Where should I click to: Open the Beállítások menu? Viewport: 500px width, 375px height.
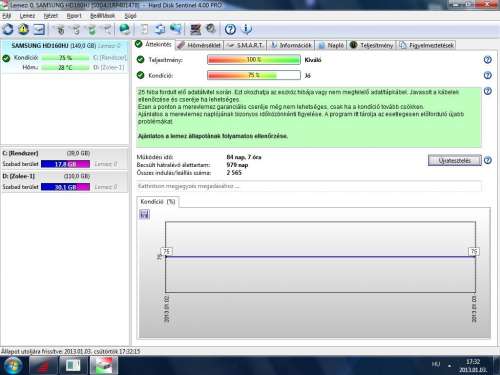click(102, 16)
